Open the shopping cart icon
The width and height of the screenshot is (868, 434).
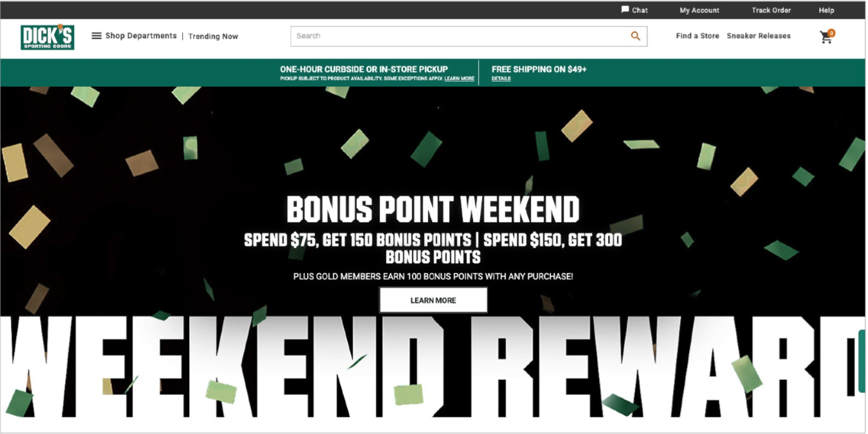(x=826, y=38)
